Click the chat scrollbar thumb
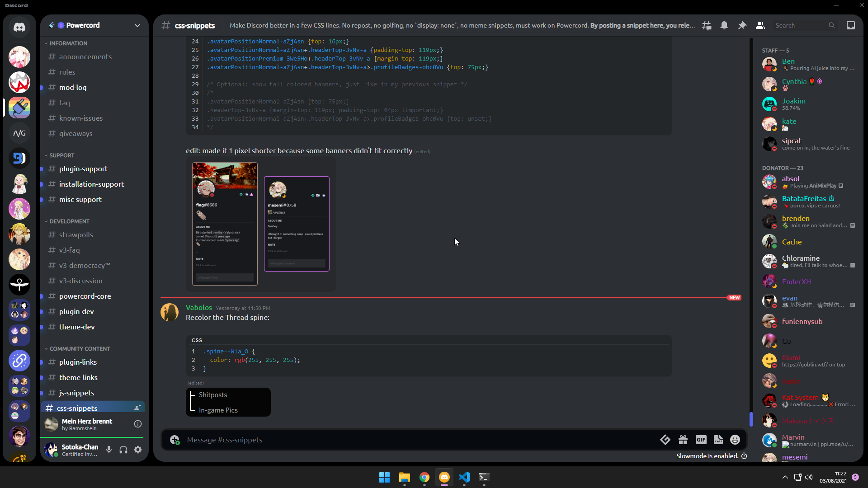 tap(751, 419)
